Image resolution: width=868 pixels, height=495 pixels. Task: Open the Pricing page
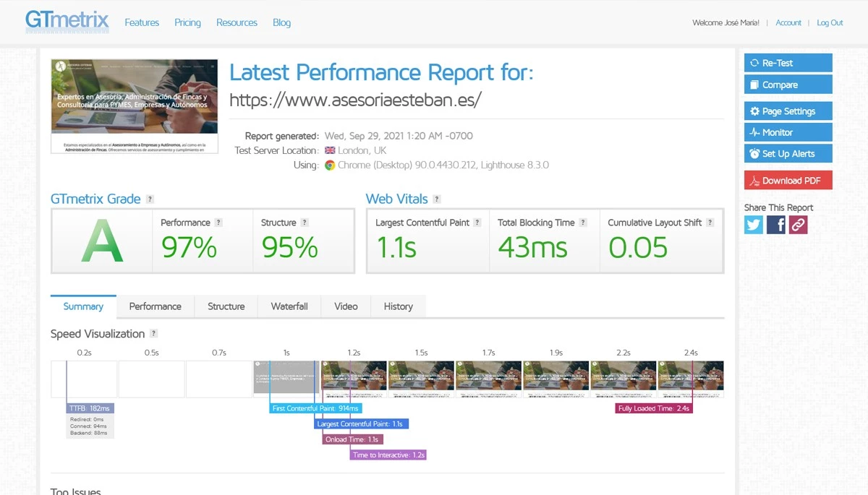click(x=187, y=22)
